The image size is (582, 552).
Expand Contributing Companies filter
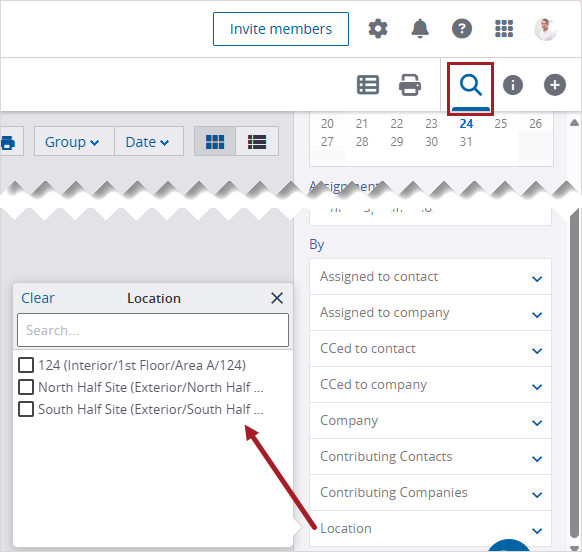pos(430,493)
